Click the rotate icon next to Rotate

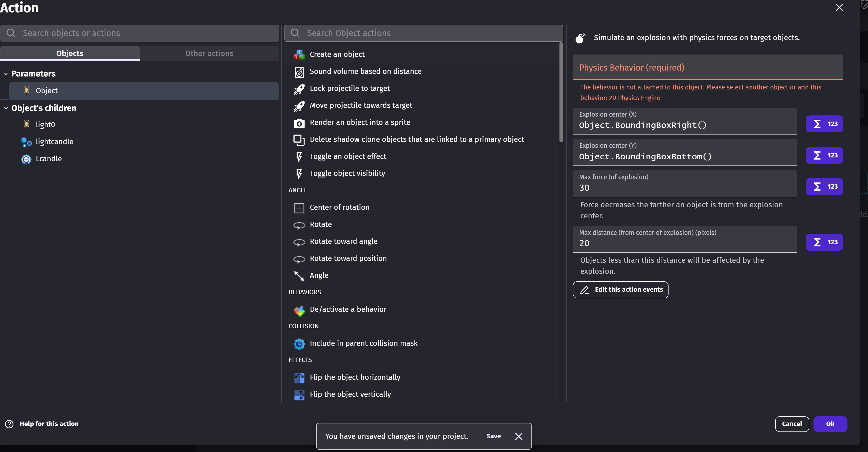coord(299,225)
